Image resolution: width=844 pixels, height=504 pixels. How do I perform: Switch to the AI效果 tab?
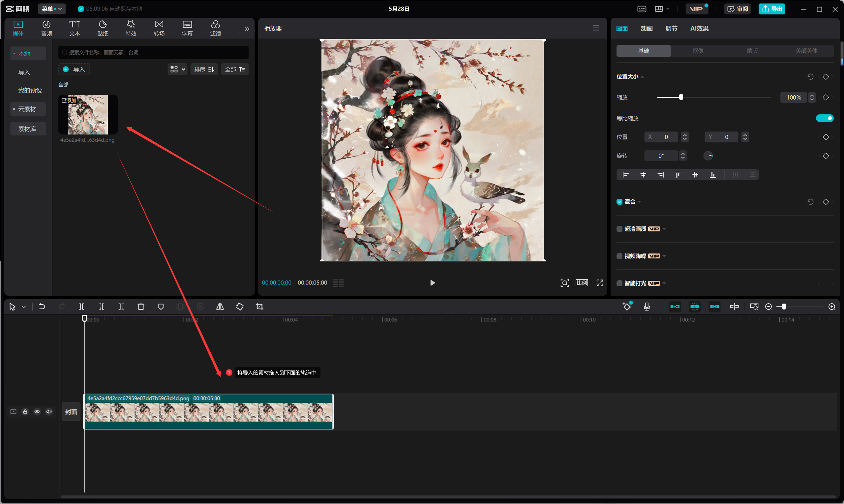pyautogui.click(x=699, y=29)
